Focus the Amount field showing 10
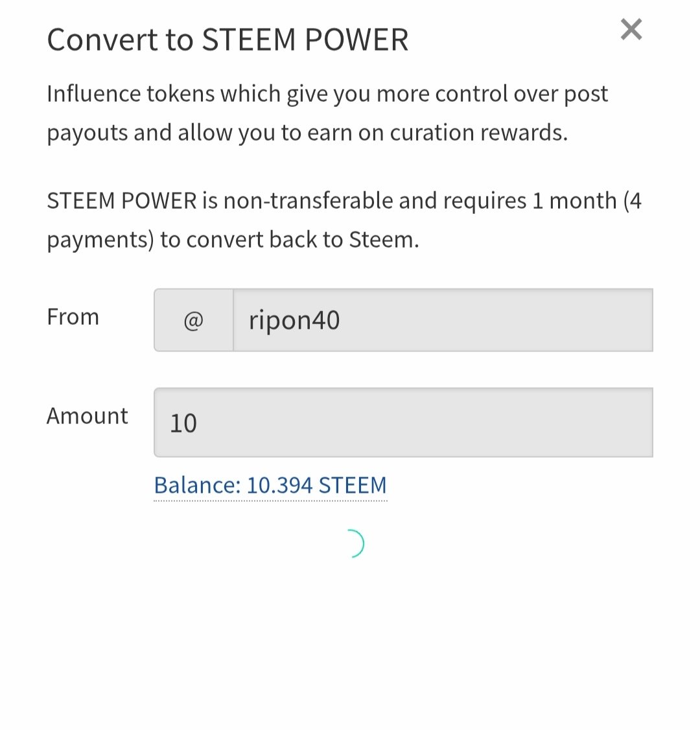 [x=404, y=422]
